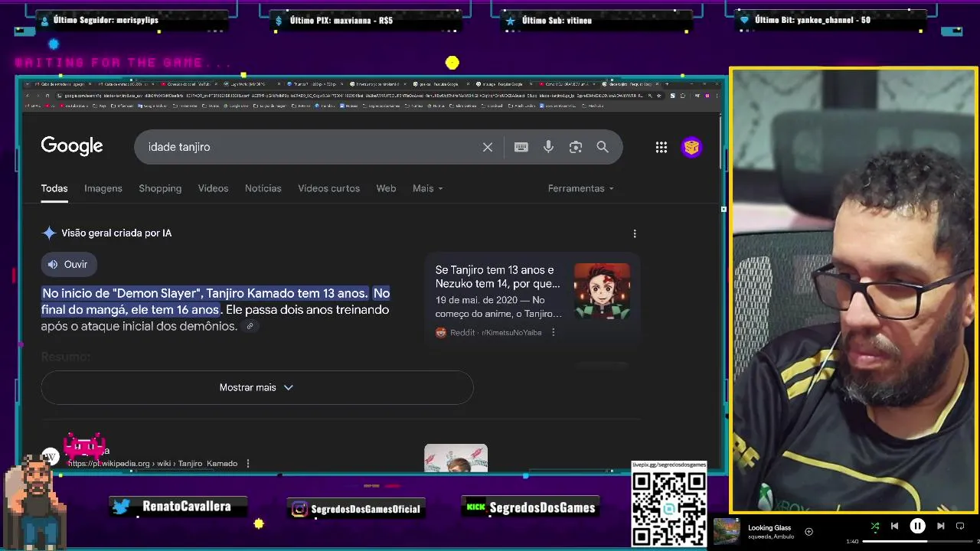The width and height of the screenshot is (980, 551).
Task: Open the pt.wikipedia.org Tanjiro_Kamado link
Action: coord(152,463)
